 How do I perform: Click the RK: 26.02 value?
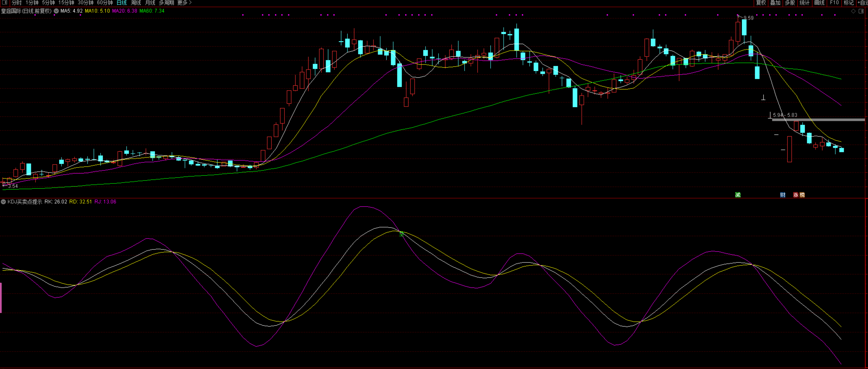pyautogui.click(x=56, y=202)
